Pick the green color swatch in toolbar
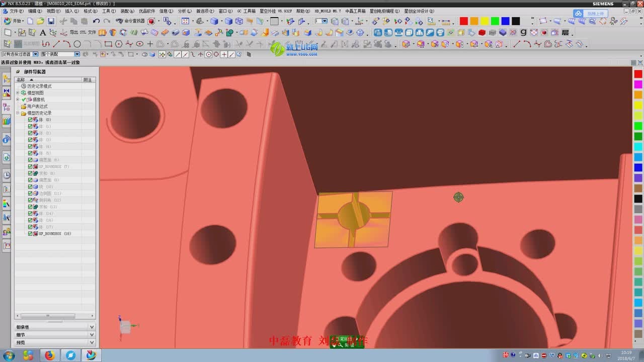Screen dimensions: 644x362 [x=495, y=21]
